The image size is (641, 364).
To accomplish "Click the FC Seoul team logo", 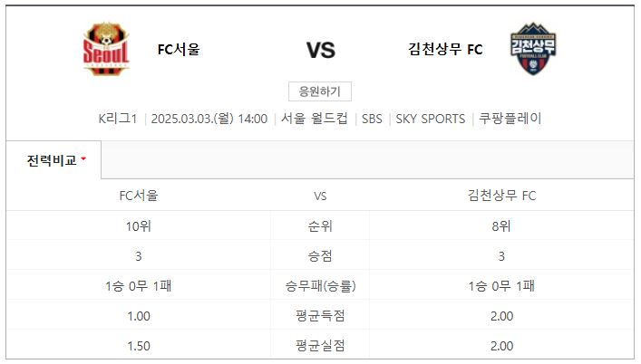I will [x=106, y=49].
